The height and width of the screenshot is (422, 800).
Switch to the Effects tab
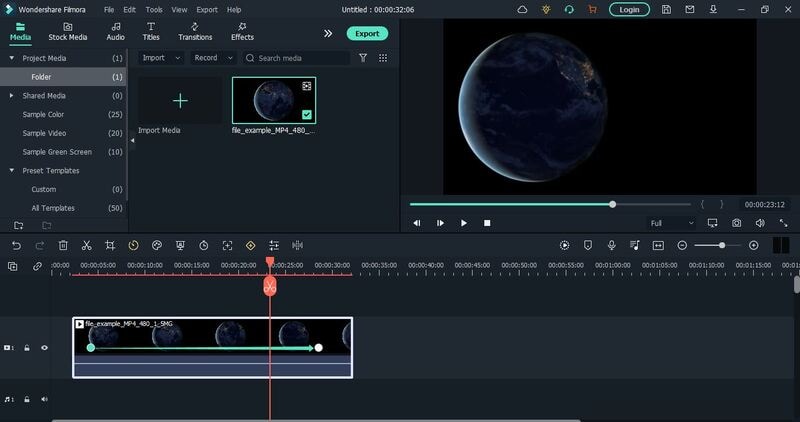242,32
